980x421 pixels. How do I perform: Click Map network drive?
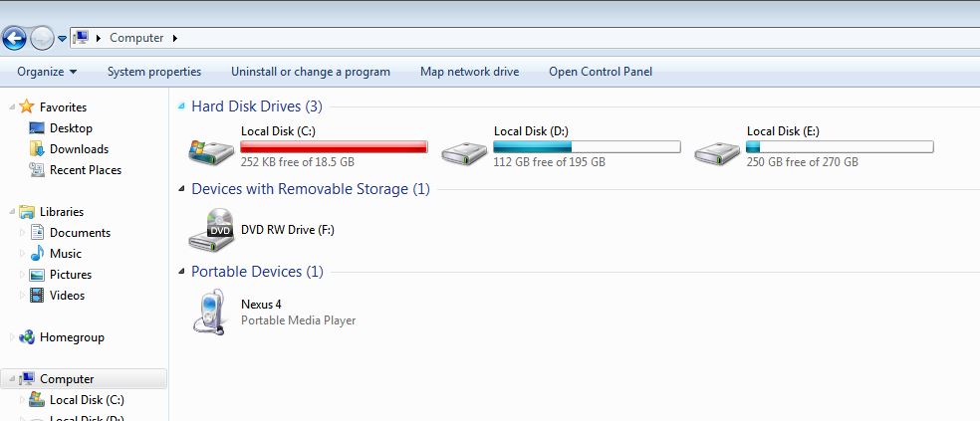pos(470,72)
